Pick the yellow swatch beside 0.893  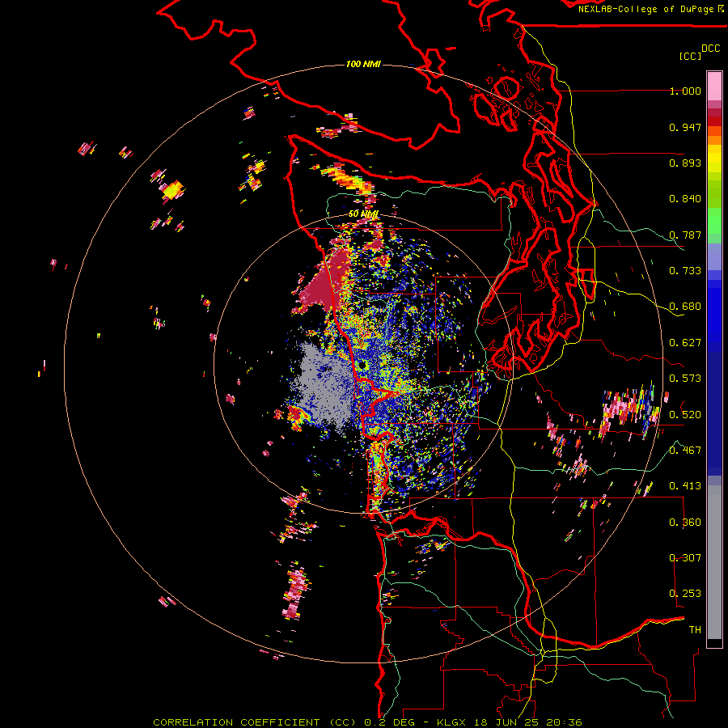click(714, 163)
